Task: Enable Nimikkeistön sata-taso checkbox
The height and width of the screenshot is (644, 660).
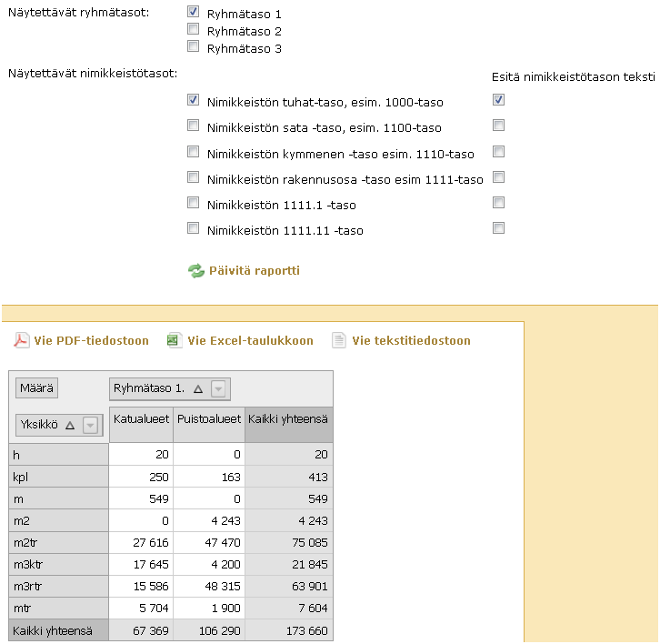Action: click(x=193, y=126)
